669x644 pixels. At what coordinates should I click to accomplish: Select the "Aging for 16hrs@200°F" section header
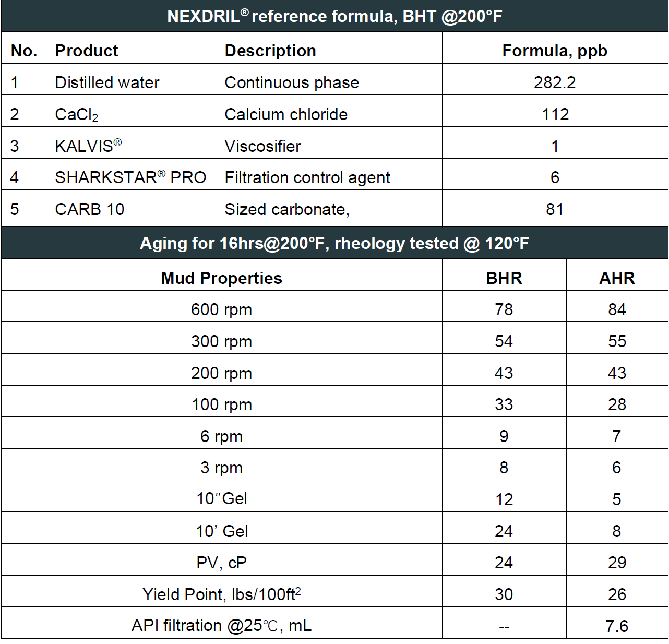334,243
